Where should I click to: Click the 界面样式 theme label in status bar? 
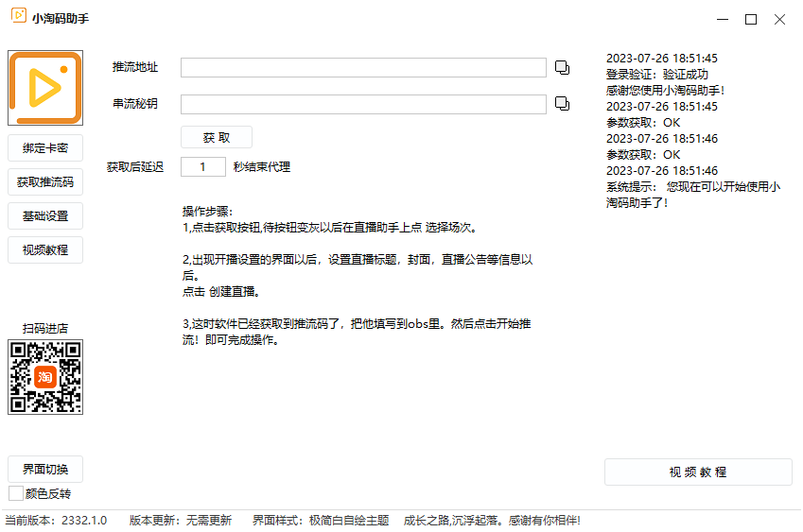point(321,521)
